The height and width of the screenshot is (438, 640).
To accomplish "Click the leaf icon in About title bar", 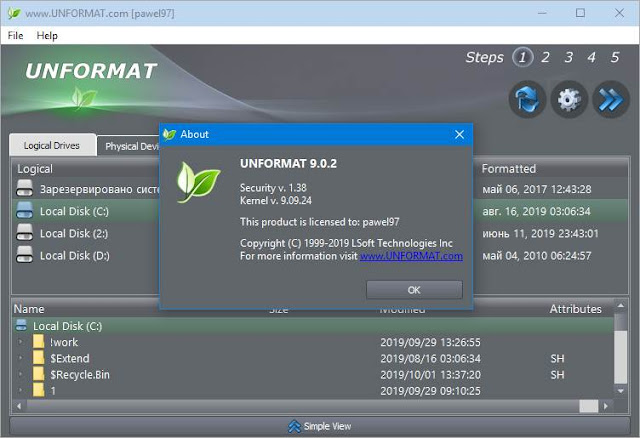I will [169, 134].
